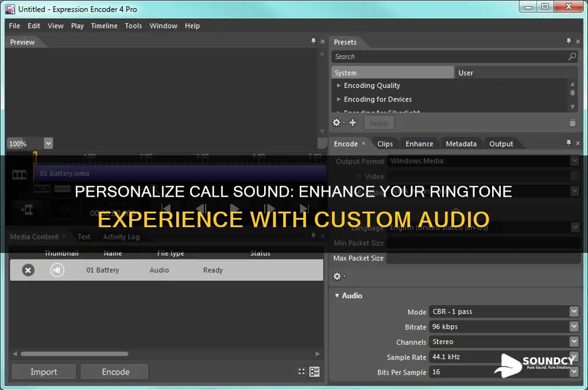The height and width of the screenshot is (390, 588).
Task: Close the Preview panel
Action: click(323, 42)
